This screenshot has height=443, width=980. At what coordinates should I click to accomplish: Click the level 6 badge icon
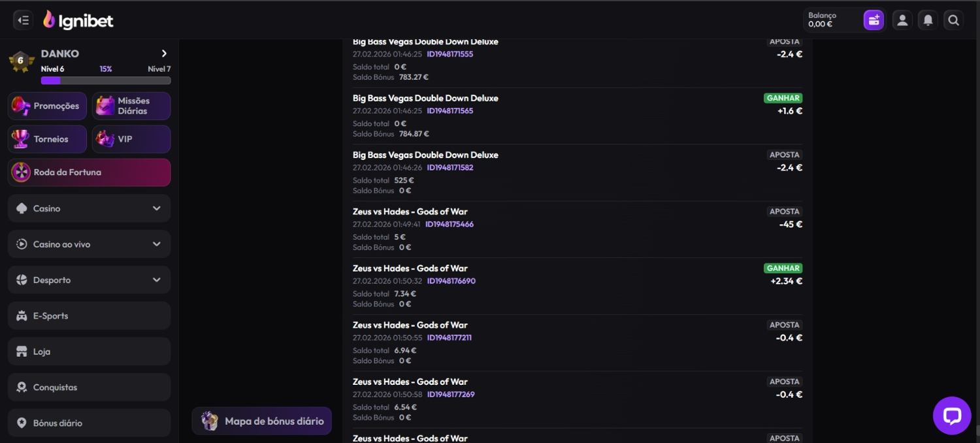(21, 61)
